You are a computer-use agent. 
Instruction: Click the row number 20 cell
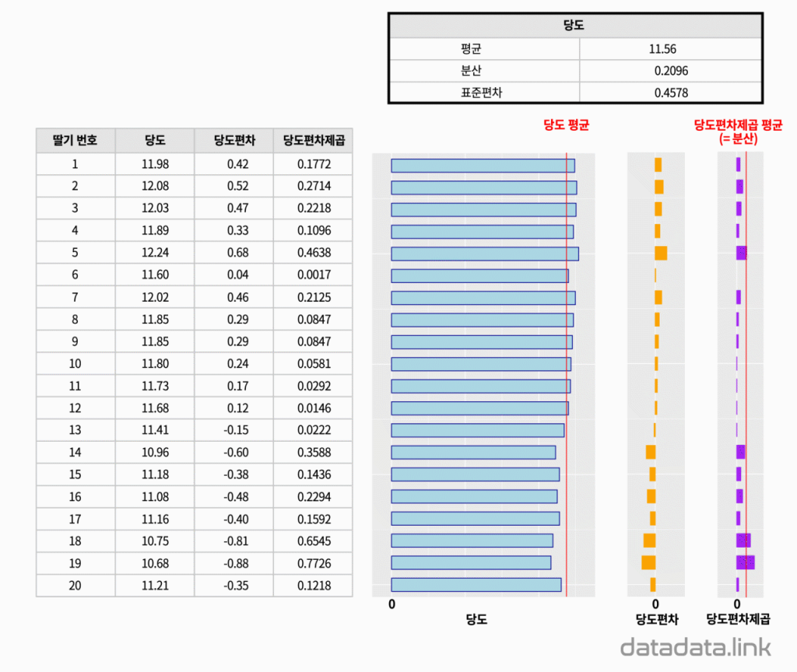coord(75,586)
